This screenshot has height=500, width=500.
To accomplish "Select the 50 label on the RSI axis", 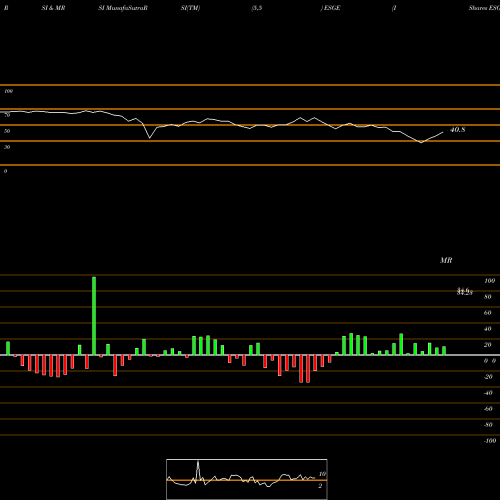I will point(7,131).
